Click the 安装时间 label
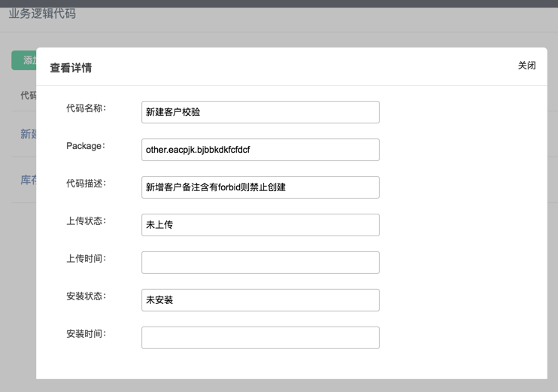The height and width of the screenshot is (392, 558). point(86,334)
